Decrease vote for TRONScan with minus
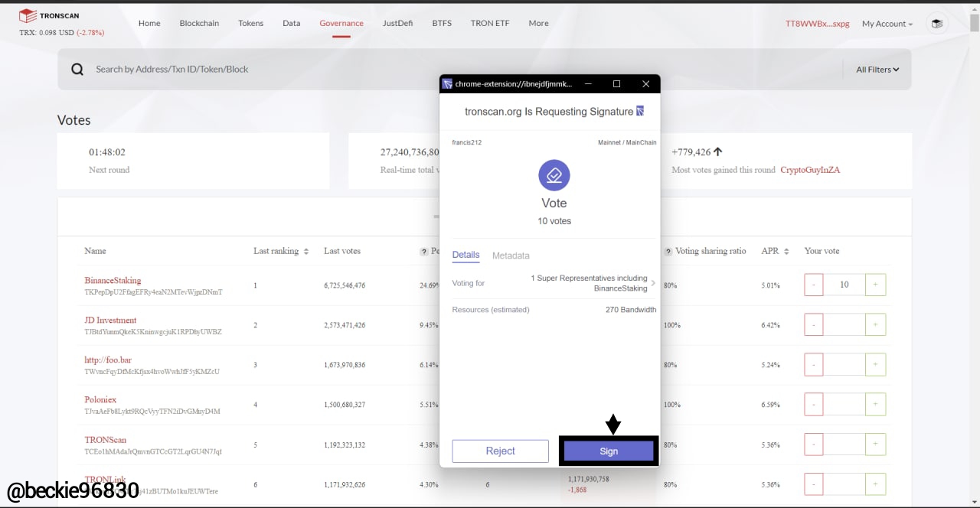The width and height of the screenshot is (980, 508). point(813,444)
